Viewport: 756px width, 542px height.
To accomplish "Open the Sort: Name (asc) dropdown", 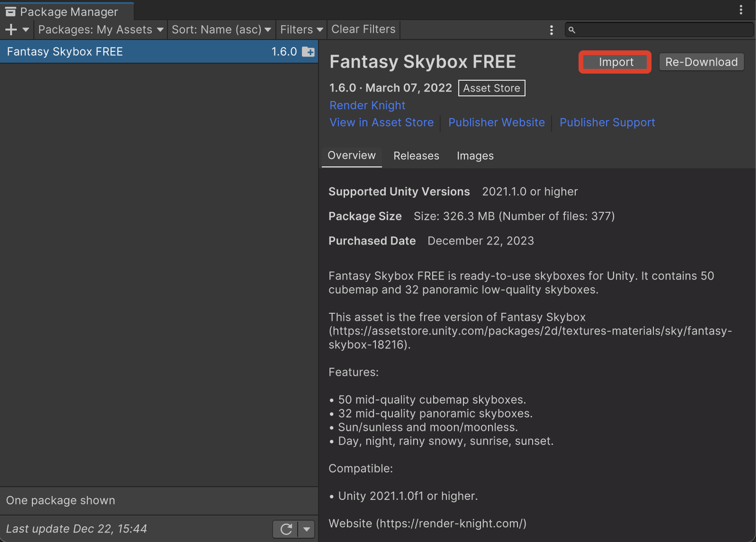I will click(x=221, y=29).
